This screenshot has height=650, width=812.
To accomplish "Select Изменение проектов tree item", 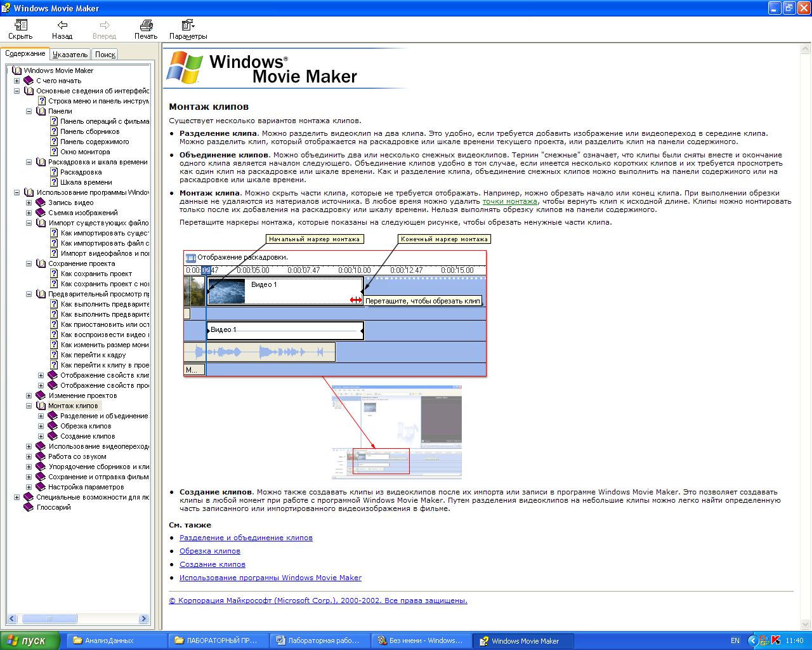I will 82,395.
